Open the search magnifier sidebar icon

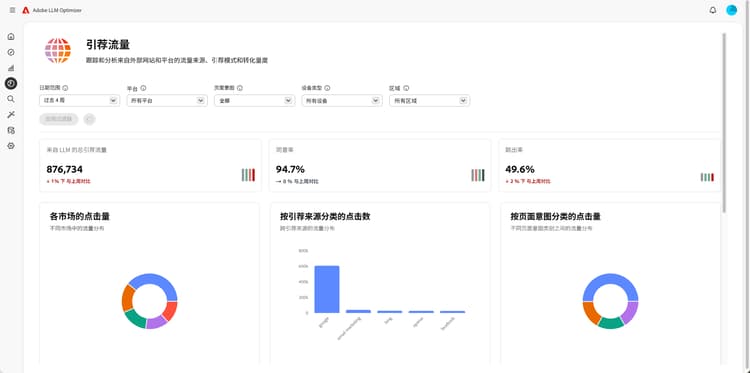(x=11, y=99)
